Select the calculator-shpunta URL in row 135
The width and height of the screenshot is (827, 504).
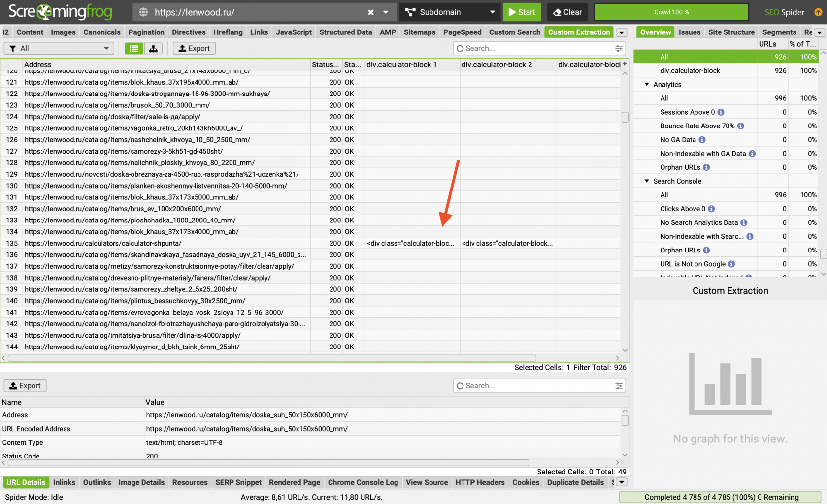click(103, 243)
